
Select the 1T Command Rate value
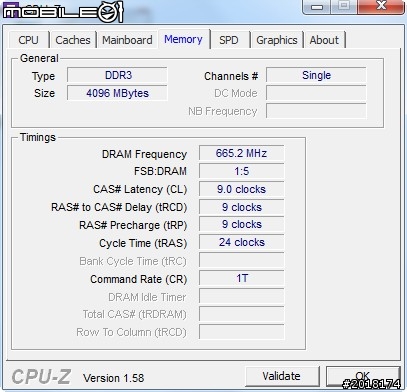242,278
